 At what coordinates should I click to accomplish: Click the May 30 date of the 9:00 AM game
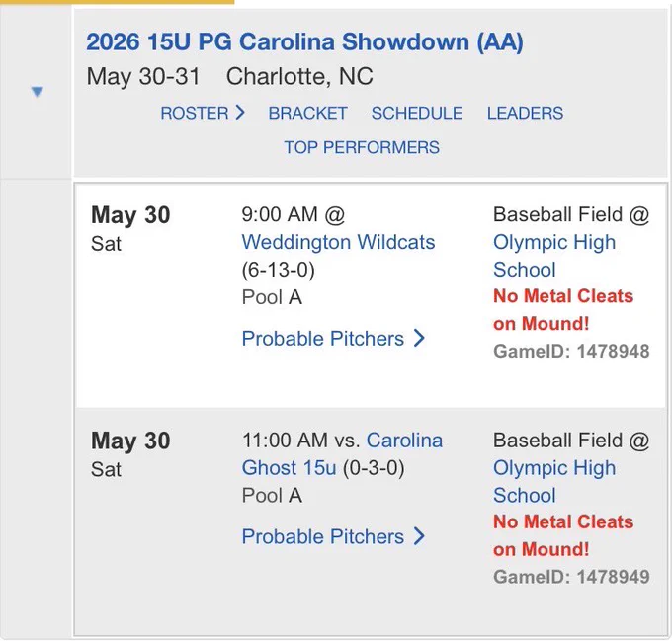point(130,215)
